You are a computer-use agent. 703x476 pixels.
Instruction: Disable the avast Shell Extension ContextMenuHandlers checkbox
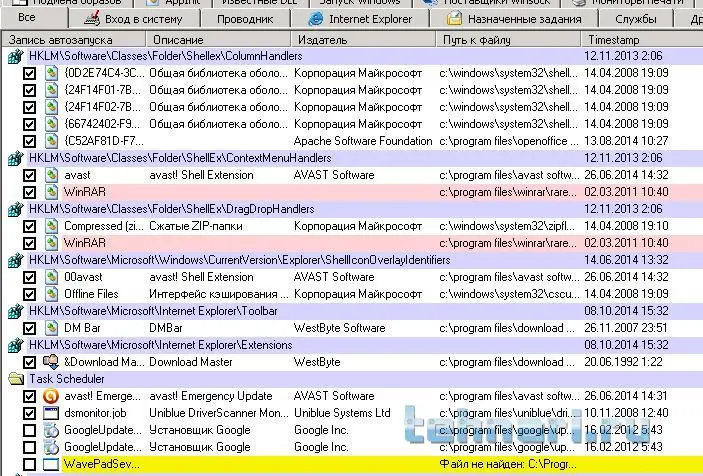pyautogui.click(x=30, y=175)
